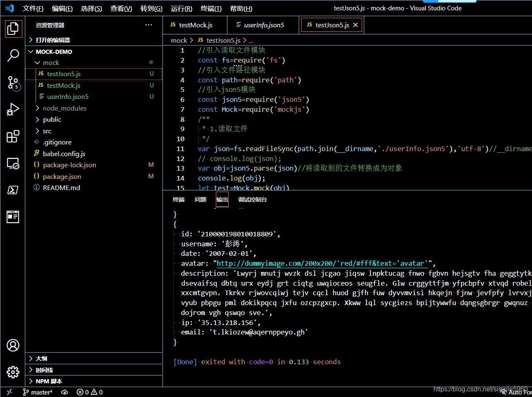This screenshot has width=532, height=397.
Task: Click the JS icon of testMock.js in tree
Action: coord(41,85)
